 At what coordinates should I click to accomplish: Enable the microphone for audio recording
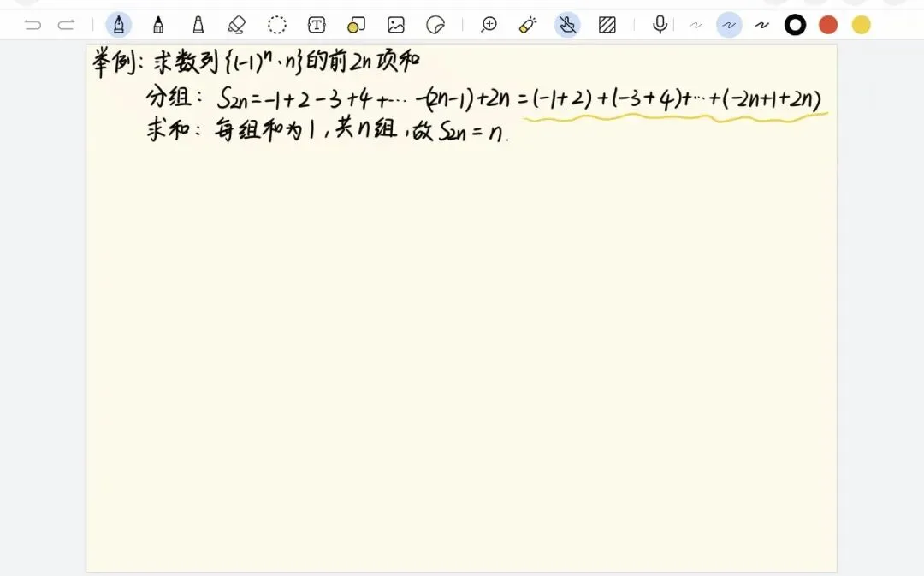pos(659,24)
